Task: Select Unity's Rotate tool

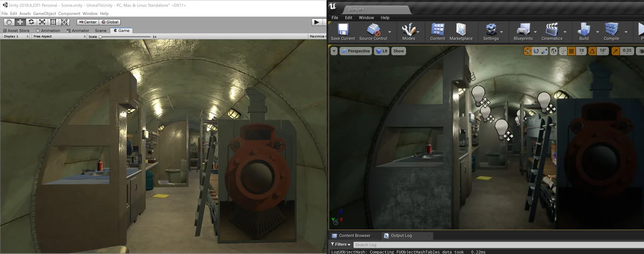Action: [31, 22]
